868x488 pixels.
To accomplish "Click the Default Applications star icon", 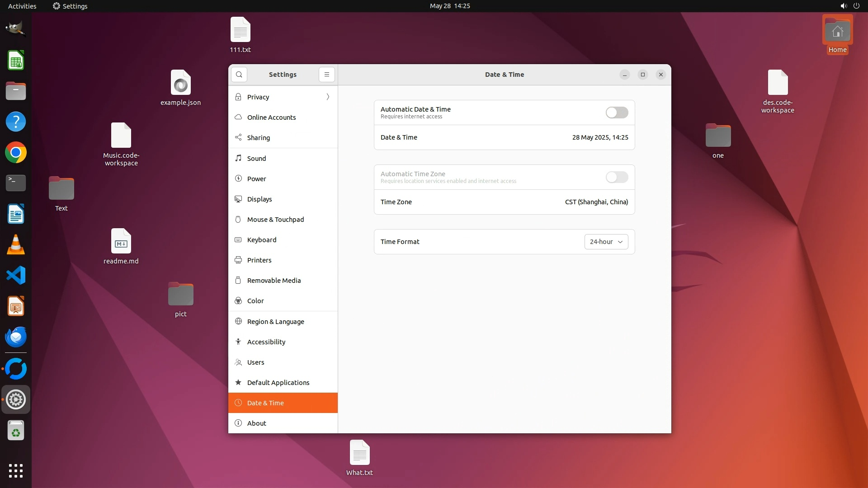I will 238,383.
